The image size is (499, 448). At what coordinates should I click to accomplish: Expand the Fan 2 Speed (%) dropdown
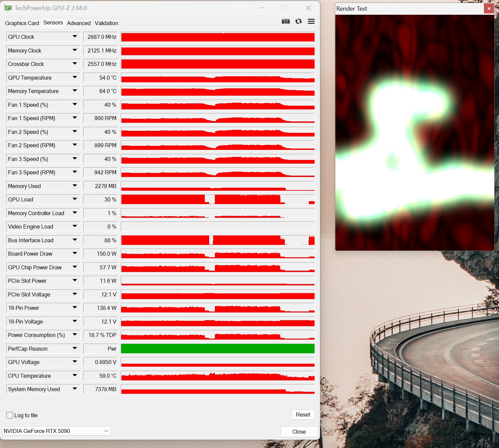point(75,131)
